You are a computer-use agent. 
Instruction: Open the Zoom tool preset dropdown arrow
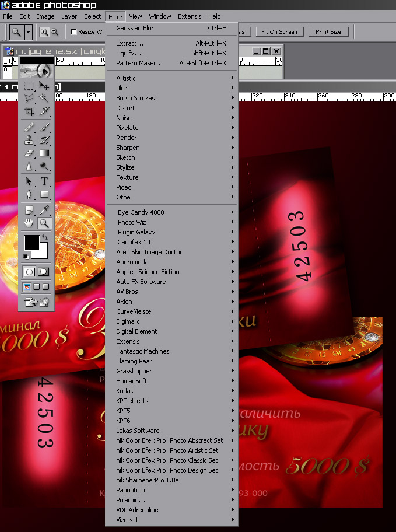(28, 32)
